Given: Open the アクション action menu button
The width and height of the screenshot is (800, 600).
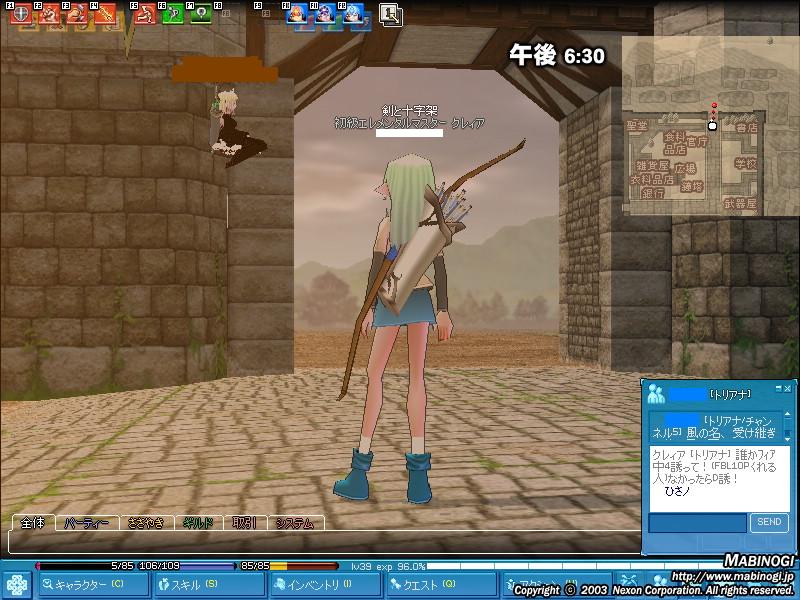Looking at the screenshot, I should (556, 585).
